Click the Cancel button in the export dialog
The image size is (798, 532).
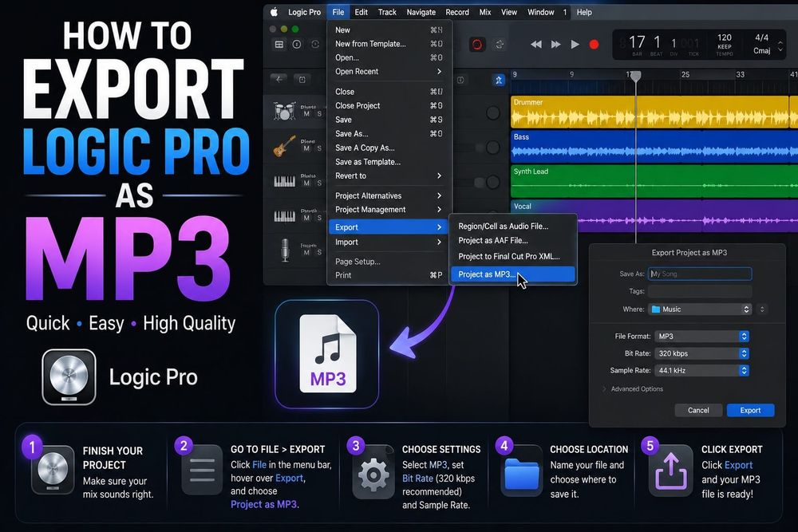click(698, 411)
